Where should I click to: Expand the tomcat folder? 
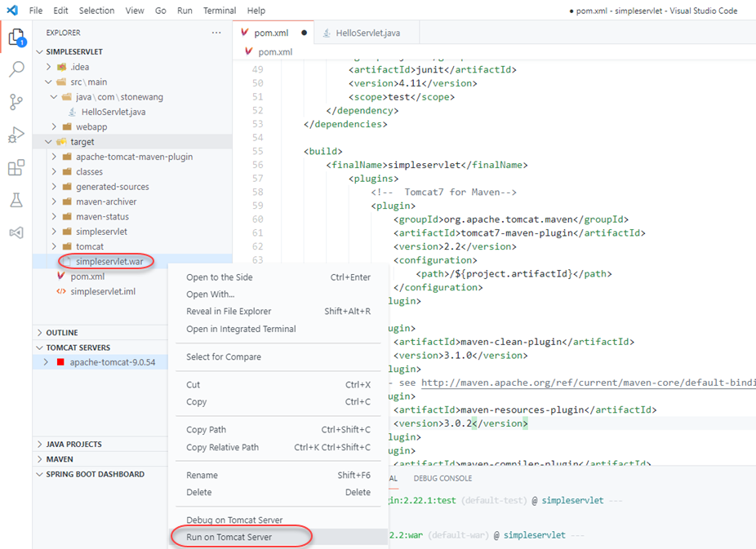point(54,246)
